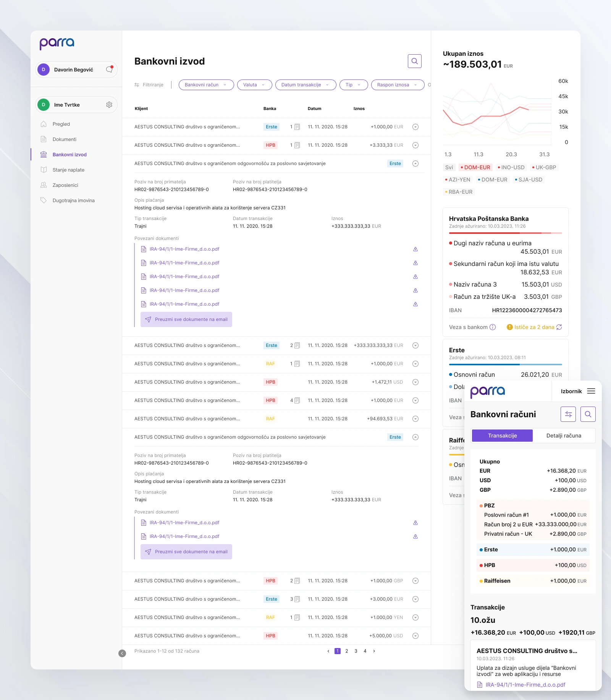Image resolution: width=611 pixels, height=700 pixels.
Task: Open search in the mobile Bankovni računi header
Action: point(588,414)
